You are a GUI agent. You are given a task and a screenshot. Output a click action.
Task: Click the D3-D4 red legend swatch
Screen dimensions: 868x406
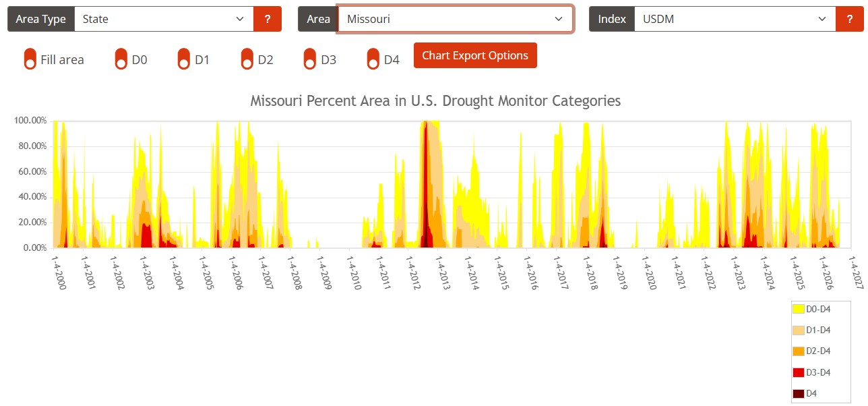(799, 372)
